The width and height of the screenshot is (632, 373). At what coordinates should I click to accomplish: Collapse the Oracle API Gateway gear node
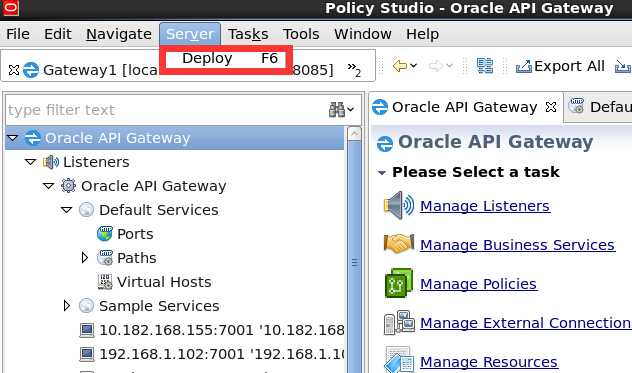pos(48,186)
